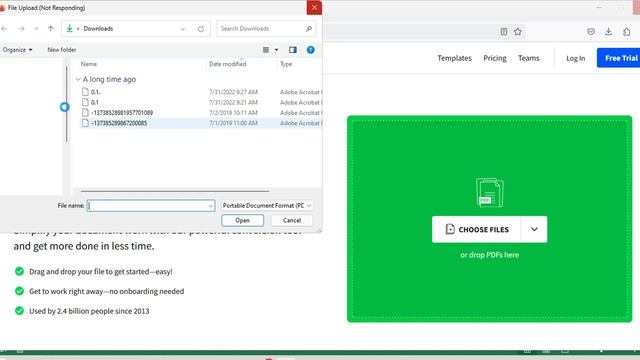Select file -1373852898195770109
640x360 pixels.
pos(122,113)
